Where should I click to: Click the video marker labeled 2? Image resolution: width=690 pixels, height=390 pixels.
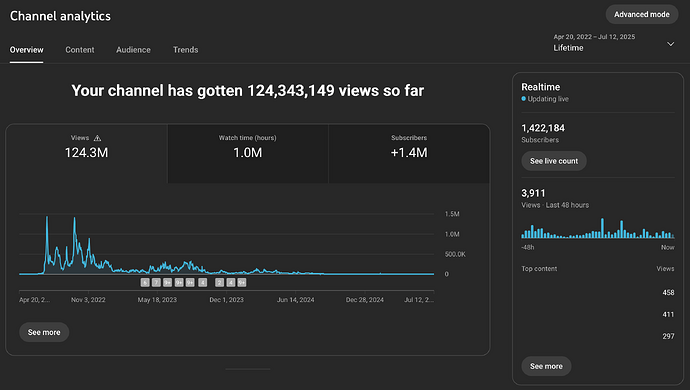(220, 283)
